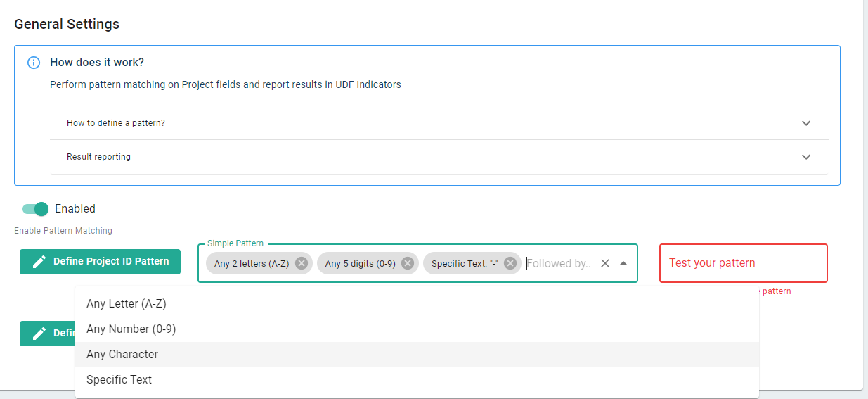The height and width of the screenshot is (399, 868).
Task: Collapse the Simple Pattern dropdown arrow
Action: 623,263
